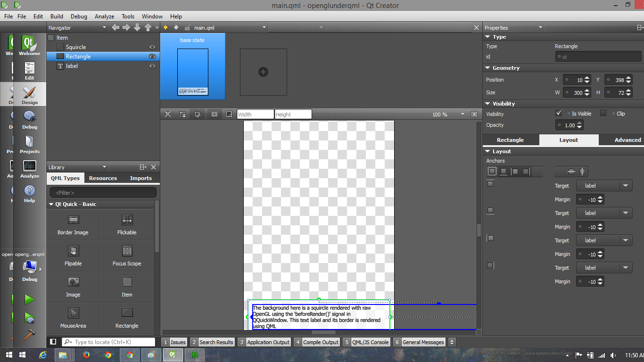Toggle show bounding rectangles icon
This screenshot has width=644, height=362.
pos(215,114)
